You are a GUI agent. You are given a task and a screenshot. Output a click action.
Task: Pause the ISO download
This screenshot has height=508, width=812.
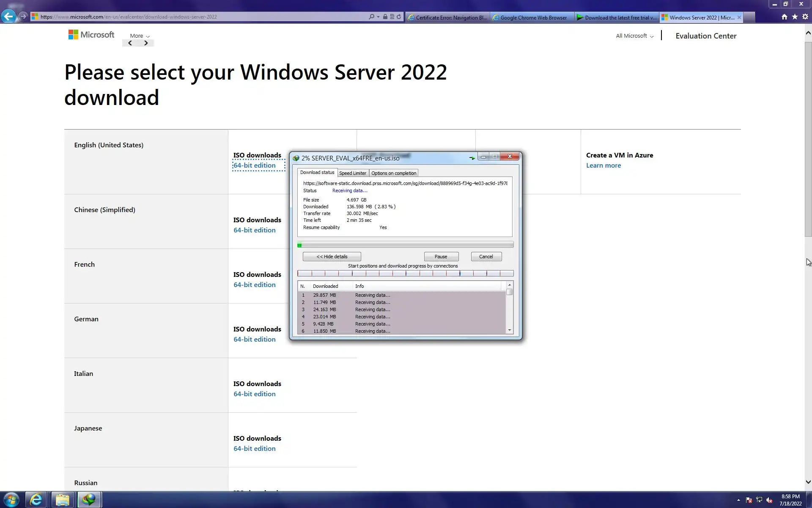(441, 257)
